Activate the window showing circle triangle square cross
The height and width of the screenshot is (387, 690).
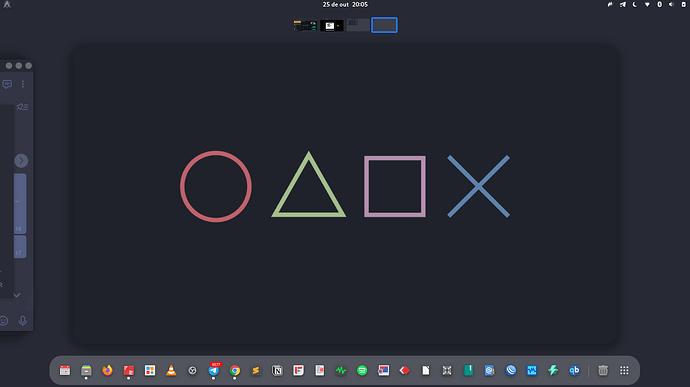tap(345, 194)
